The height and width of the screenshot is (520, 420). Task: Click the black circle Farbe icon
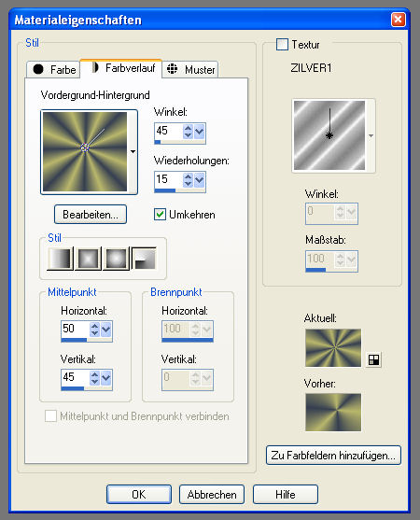tap(38, 69)
